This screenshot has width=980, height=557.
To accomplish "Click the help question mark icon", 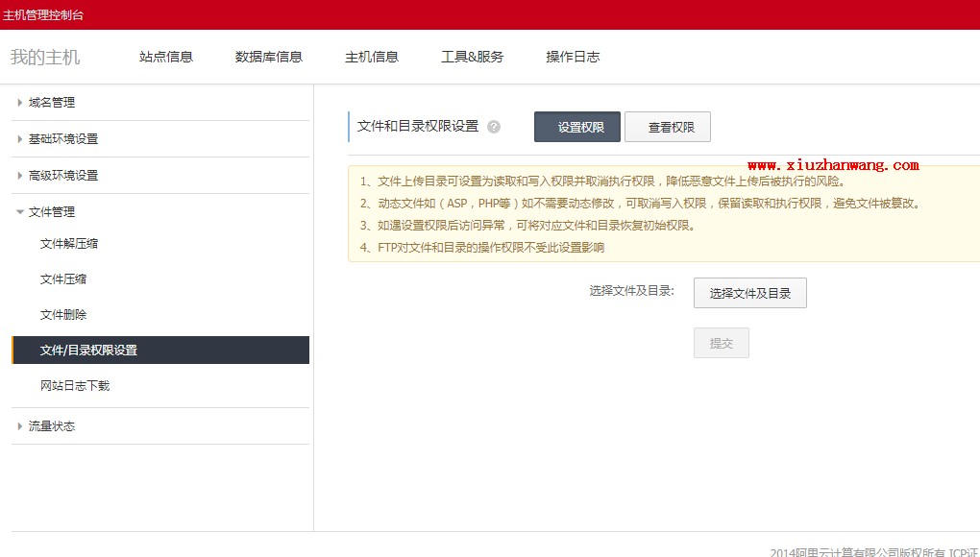I will click(x=494, y=127).
